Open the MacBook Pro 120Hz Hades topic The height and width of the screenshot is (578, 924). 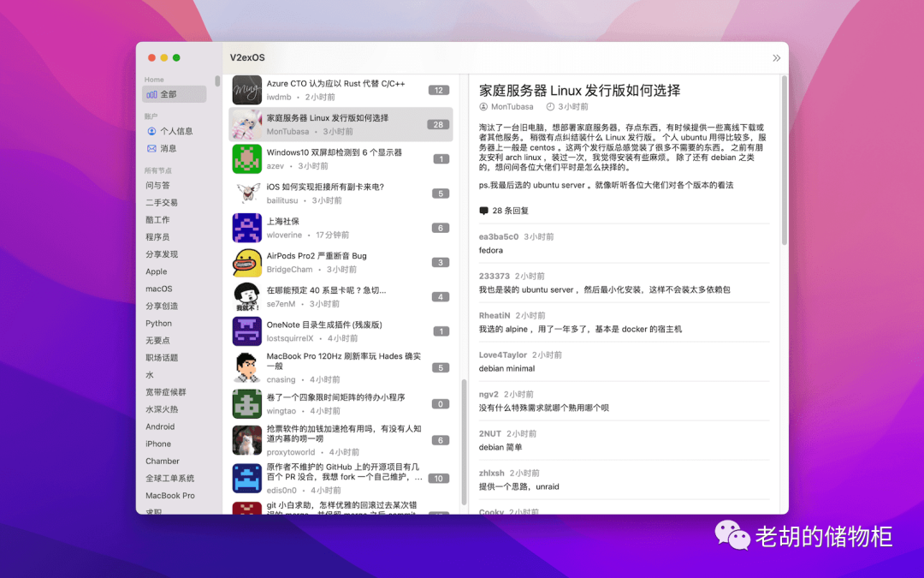341,367
